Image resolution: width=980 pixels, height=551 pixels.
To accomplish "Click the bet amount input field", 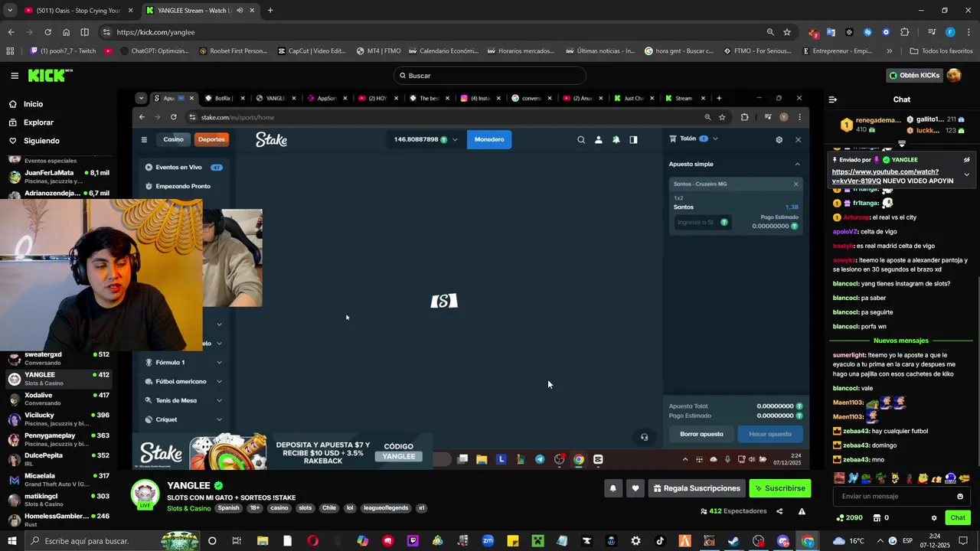I will pyautogui.click(x=701, y=222).
